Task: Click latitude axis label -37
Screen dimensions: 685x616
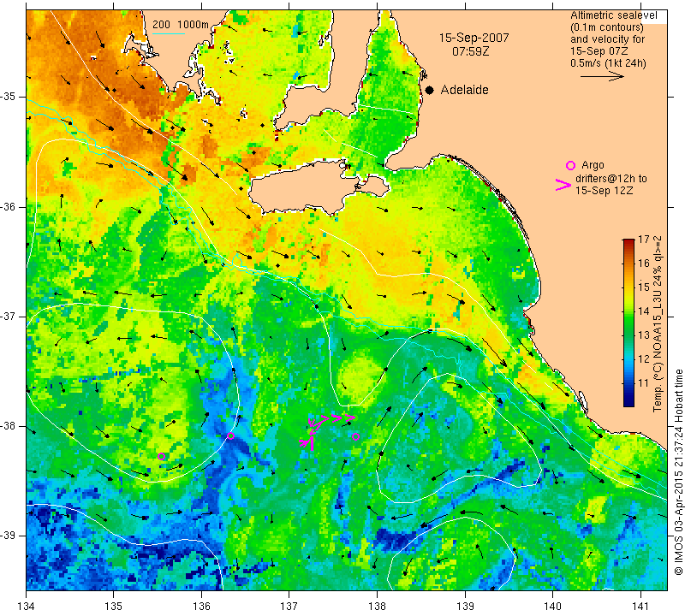Action: point(9,316)
